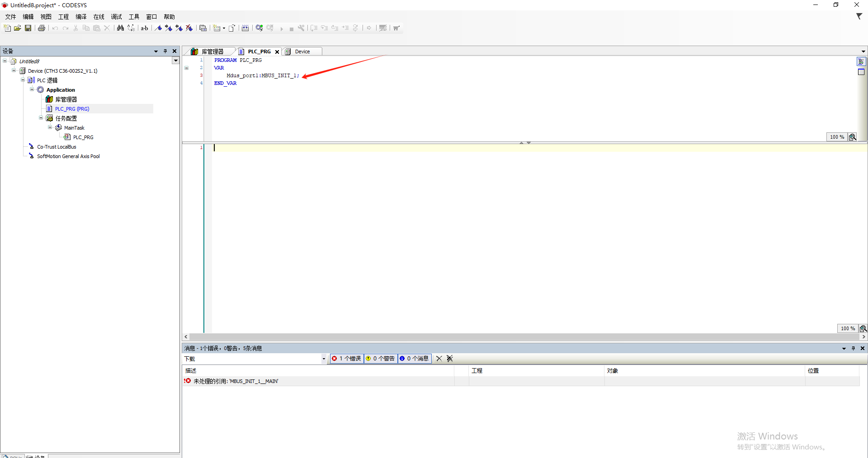The width and height of the screenshot is (868, 458).
Task: Clear messages with the X icon
Action: (x=439, y=359)
